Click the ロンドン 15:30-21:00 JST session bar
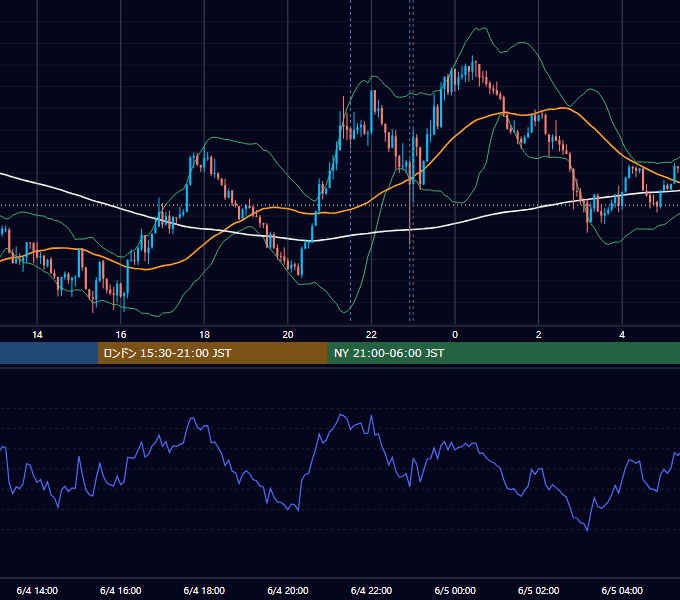This screenshot has height=600, width=680. (212, 353)
